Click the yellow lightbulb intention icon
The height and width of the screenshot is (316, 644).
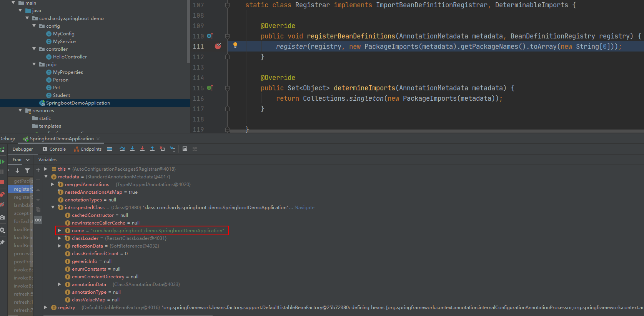pyautogui.click(x=235, y=45)
